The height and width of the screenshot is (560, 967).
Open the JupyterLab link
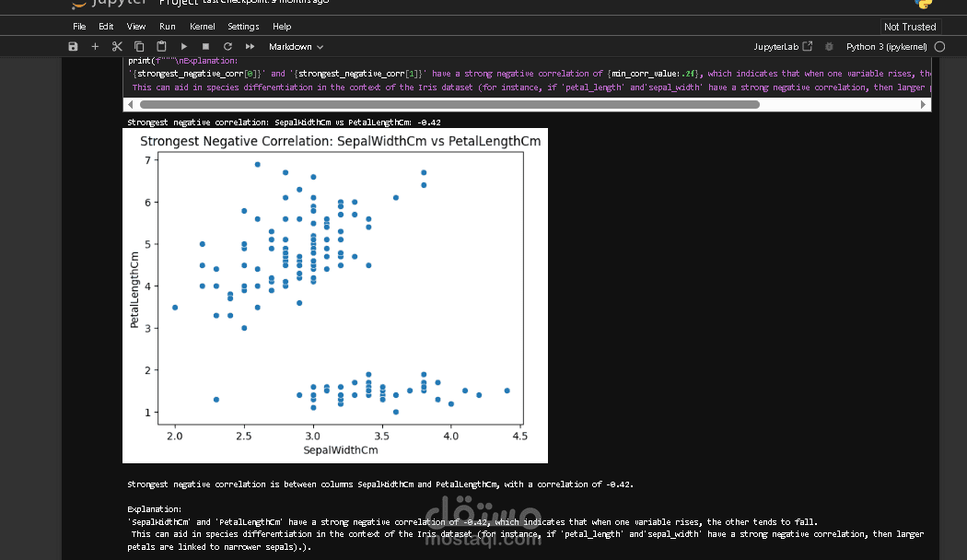tap(783, 47)
